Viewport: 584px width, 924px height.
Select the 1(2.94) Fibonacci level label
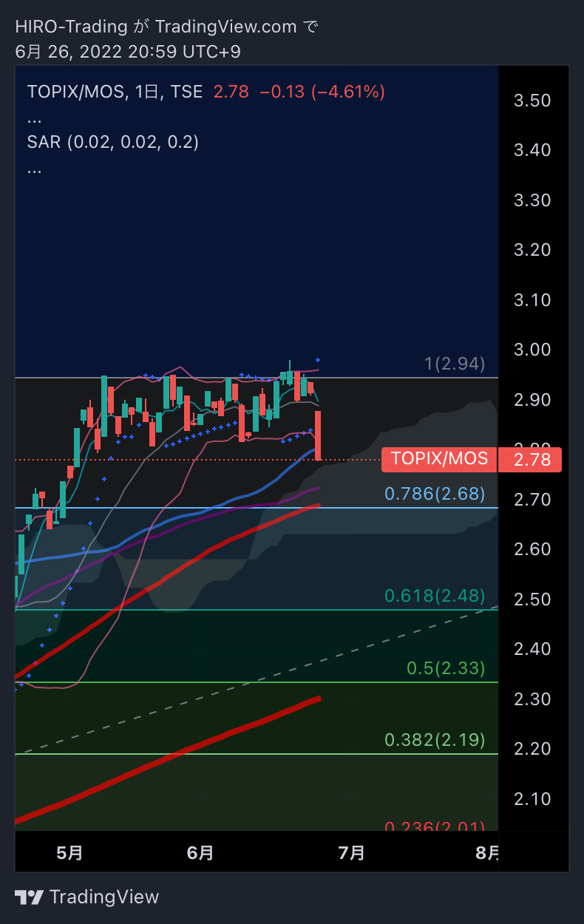point(455,364)
